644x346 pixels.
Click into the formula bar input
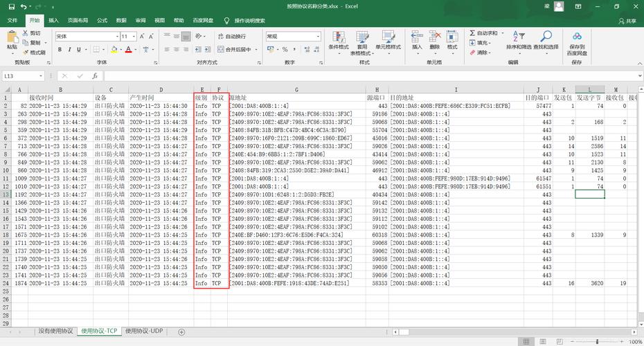tap(370, 76)
